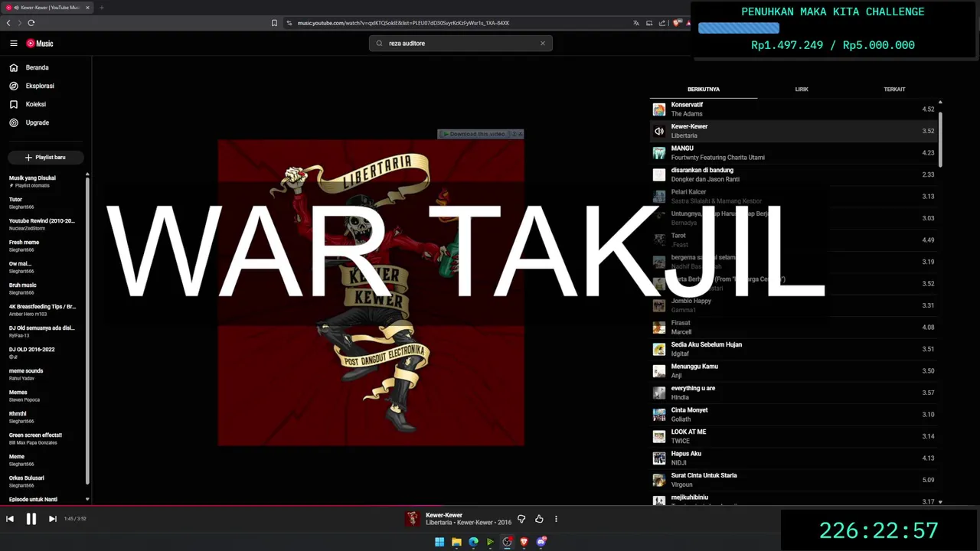Viewport: 980px width, 551px height.
Task: Play Firasat by Marcell
Action: click(794, 328)
